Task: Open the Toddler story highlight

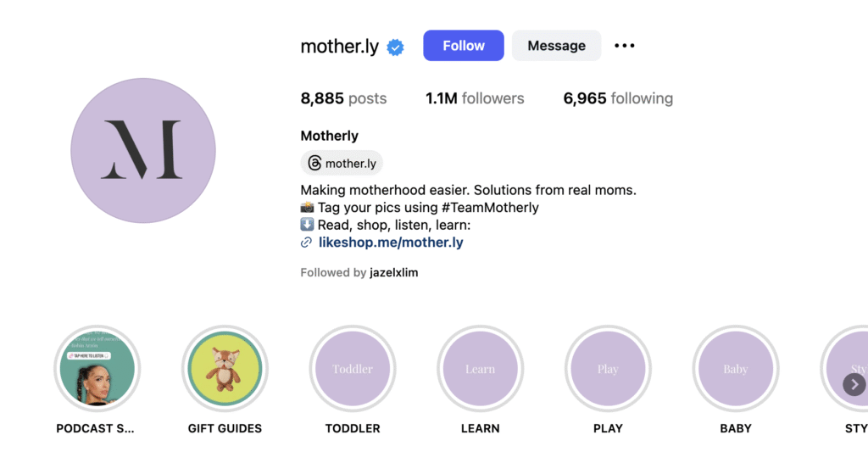Action: point(353,368)
